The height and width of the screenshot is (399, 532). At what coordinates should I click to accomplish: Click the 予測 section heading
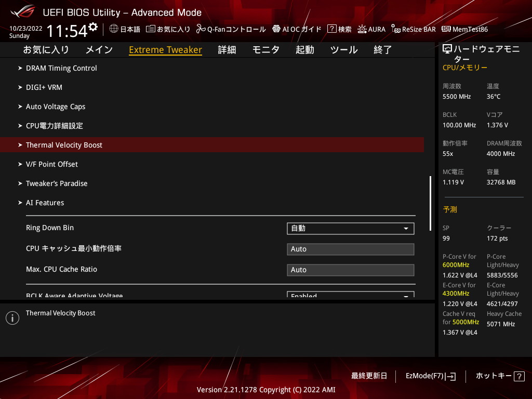[x=450, y=209]
